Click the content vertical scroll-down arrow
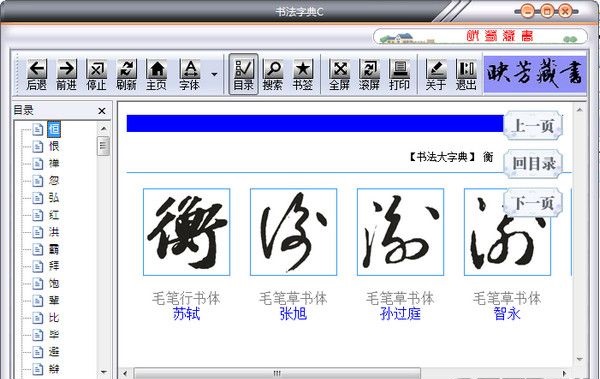The image size is (600, 379). point(580,359)
